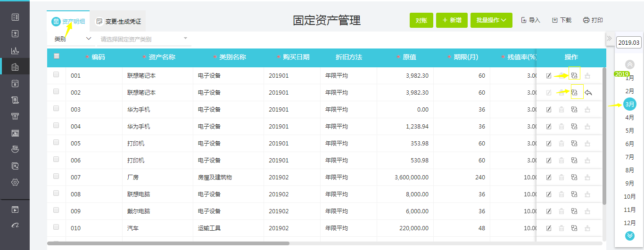644x250 pixels.
Task: Open the 请选择固定资产类别 combo box
Action: [x=144, y=39]
